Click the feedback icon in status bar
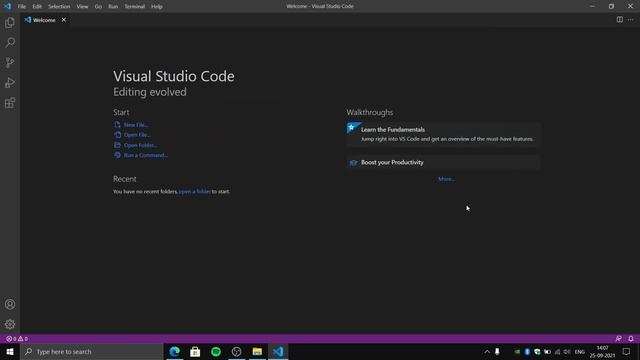The width and height of the screenshot is (640, 360). point(618,339)
